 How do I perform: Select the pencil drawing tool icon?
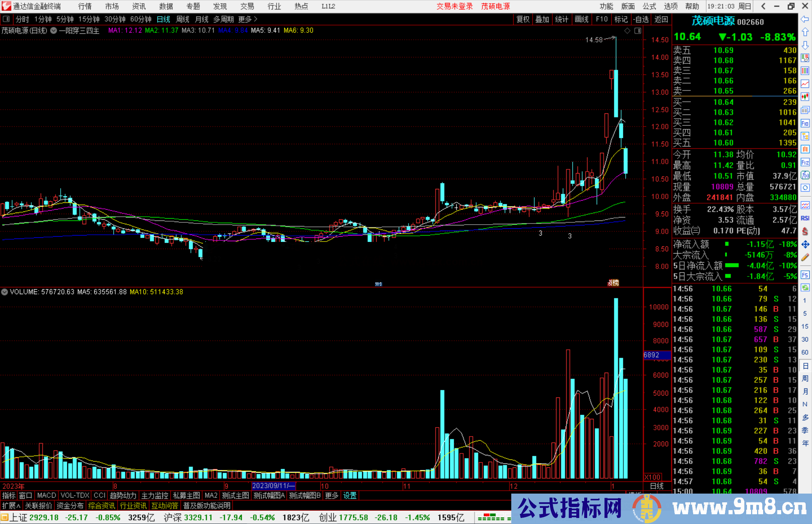[805, 257]
